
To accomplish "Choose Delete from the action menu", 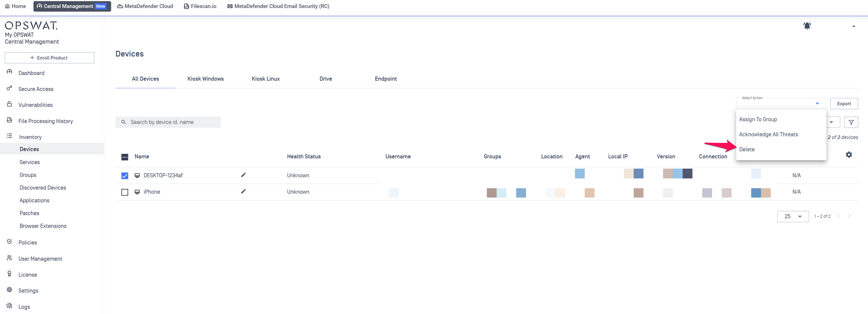I will pos(747,149).
